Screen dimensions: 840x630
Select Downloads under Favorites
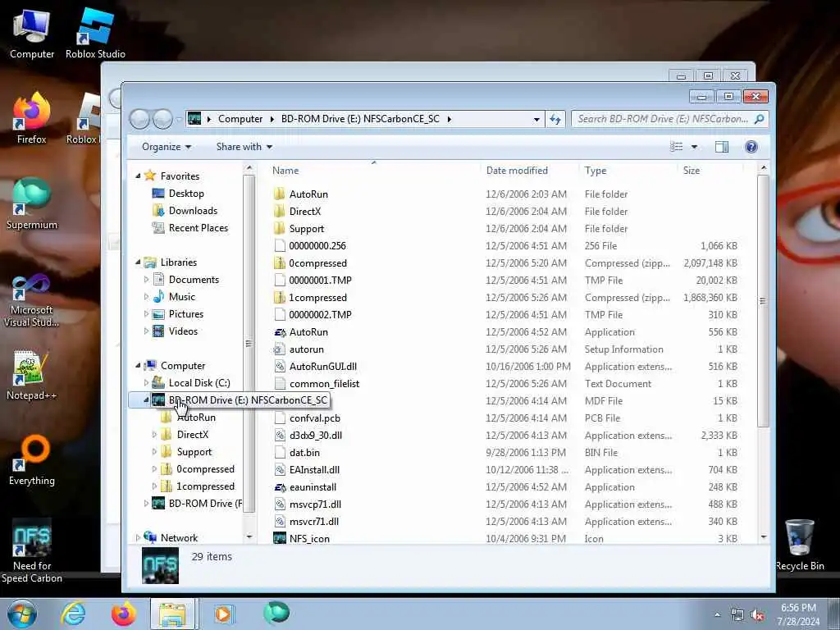pyautogui.click(x=185, y=211)
